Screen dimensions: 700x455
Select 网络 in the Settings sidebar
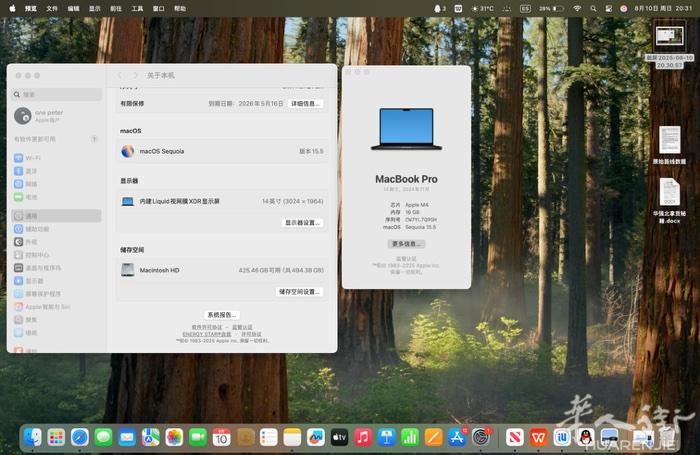pos(57,184)
